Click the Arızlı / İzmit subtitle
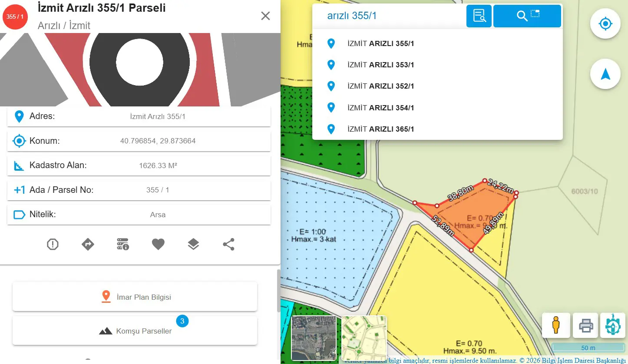Screen dimensions: 628x364 (64, 26)
